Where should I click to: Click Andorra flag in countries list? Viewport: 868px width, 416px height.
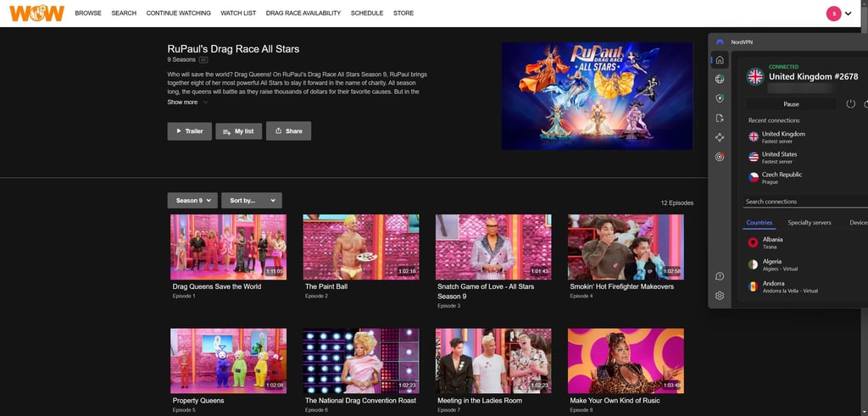pyautogui.click(x=753, y=286)
